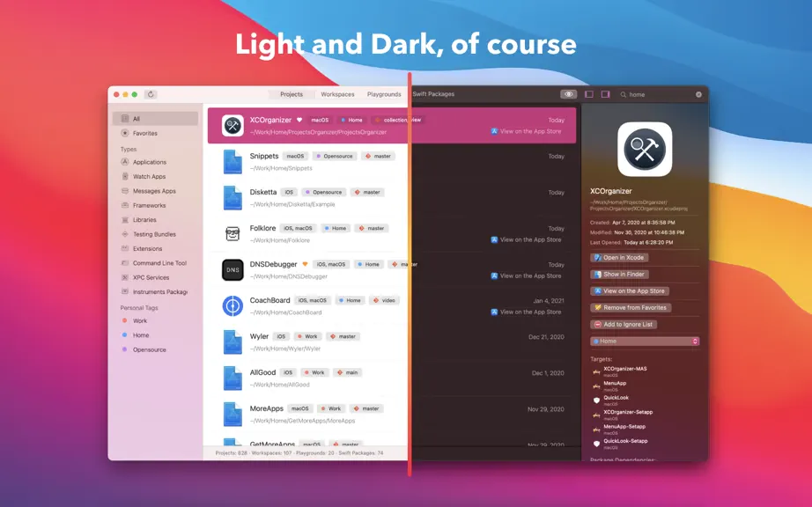
Task: Click View on the App Store button in inspector
Action: pos(630,291)
